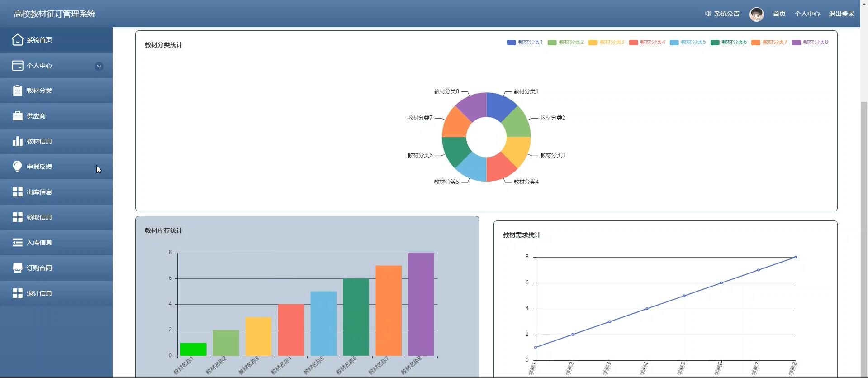The image size is (868, 378).
Task: Toggle 教材分类1 blue legend swatch
Action: click(x=511, y=43)
